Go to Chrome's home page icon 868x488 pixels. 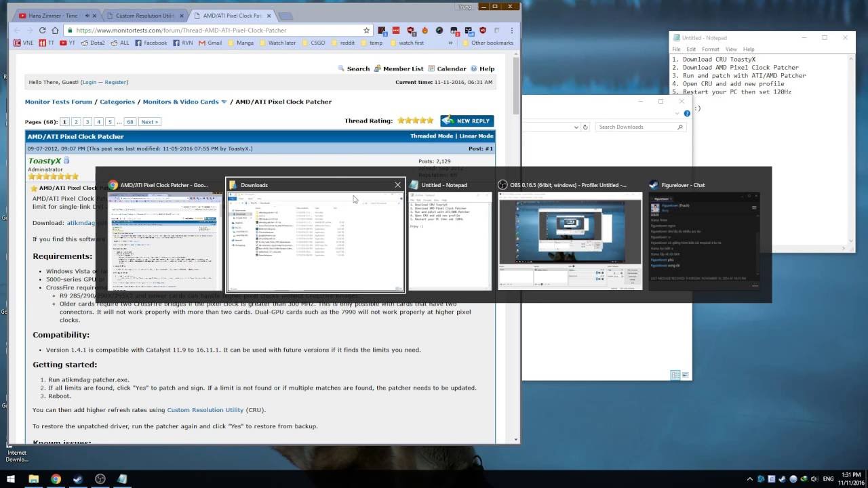pos(56,30)
